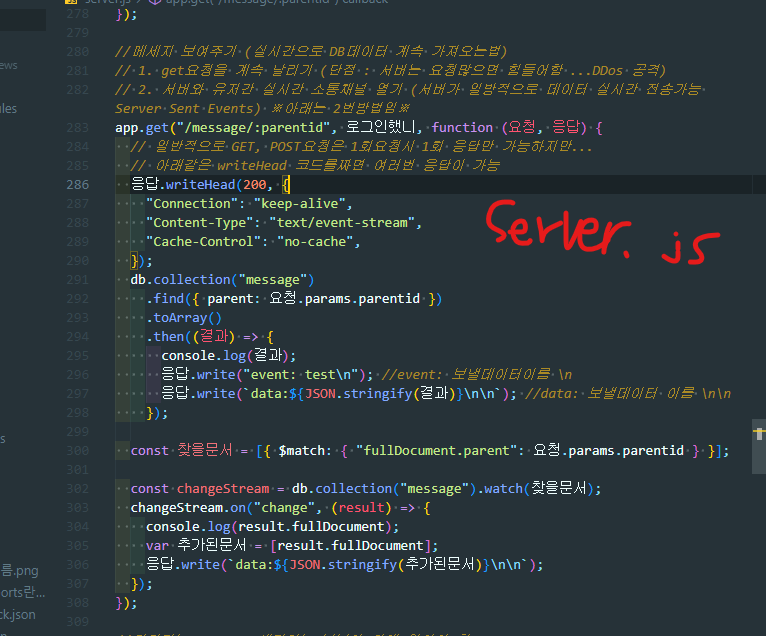Open the file ending in 름.png in sidebar
Image resolution: width=766 pixels, height=636 pixels.
click(x=19, y=571)
